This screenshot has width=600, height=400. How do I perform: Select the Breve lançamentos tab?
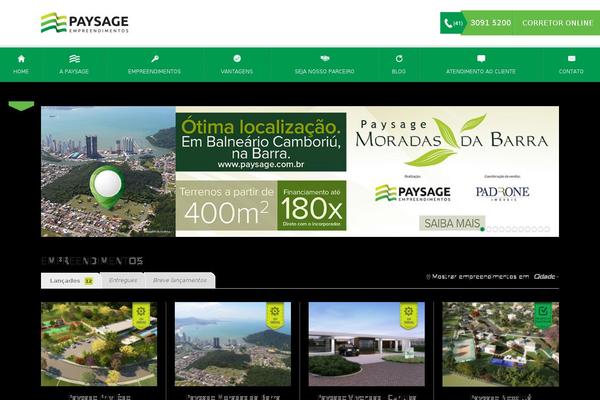point(180,281)
